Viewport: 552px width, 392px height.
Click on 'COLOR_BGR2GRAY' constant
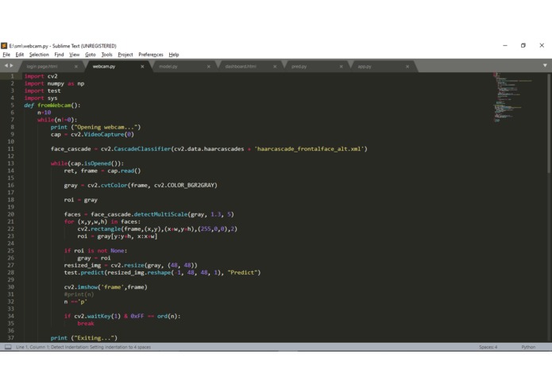point(191,185)
